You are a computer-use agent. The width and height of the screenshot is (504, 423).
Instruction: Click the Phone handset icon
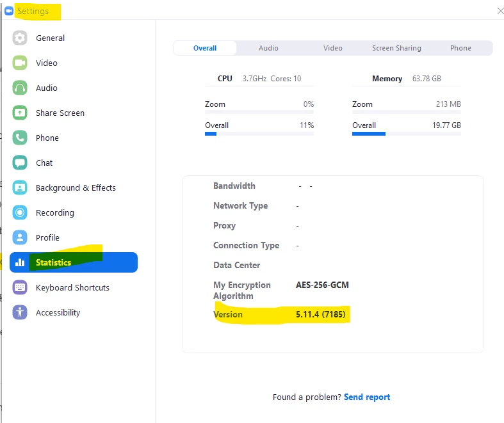click(20, 138)
